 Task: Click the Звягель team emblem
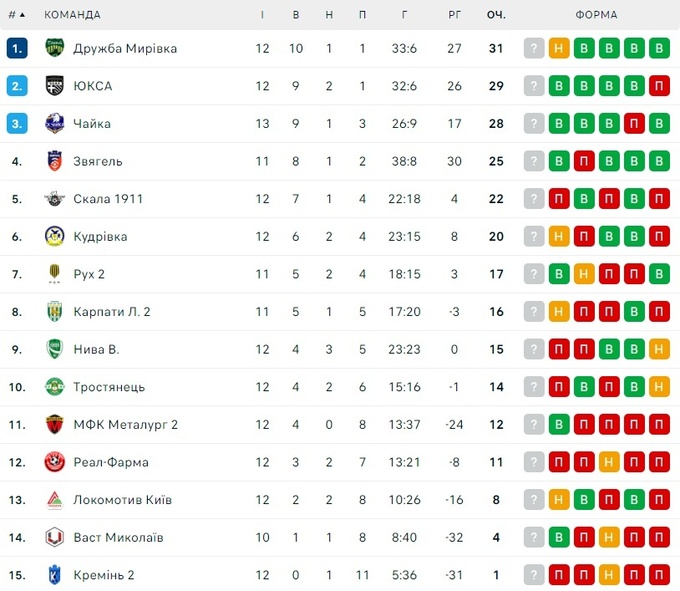(55, 161)
